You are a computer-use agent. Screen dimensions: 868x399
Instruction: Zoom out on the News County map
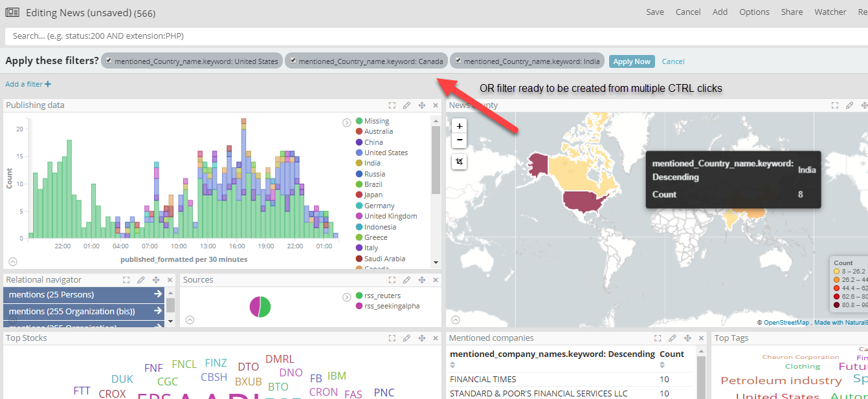click(459, 140)
